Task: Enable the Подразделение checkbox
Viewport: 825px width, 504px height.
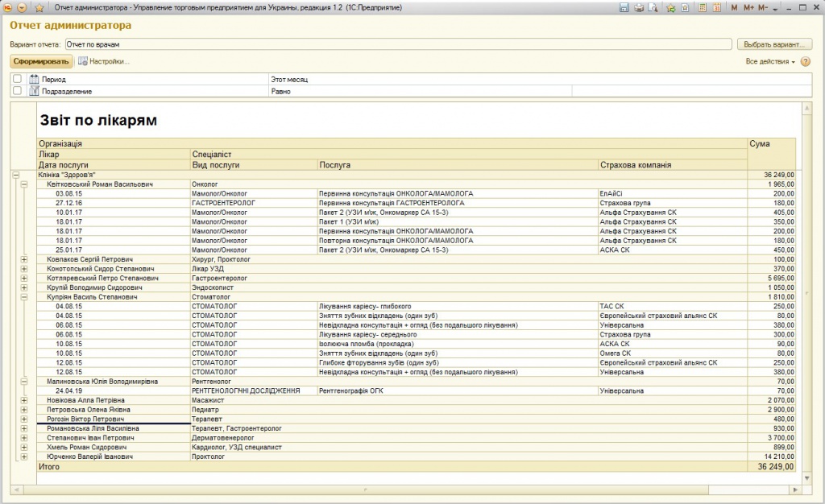Action: click(18, 90)
